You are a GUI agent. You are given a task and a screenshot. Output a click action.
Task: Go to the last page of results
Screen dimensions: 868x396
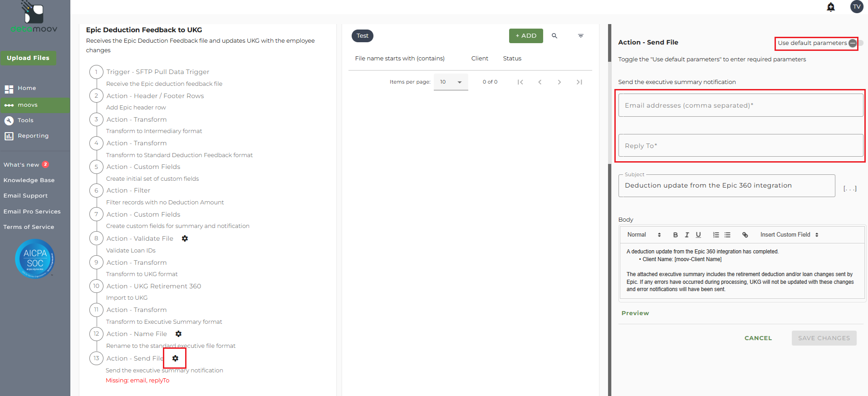579,82
